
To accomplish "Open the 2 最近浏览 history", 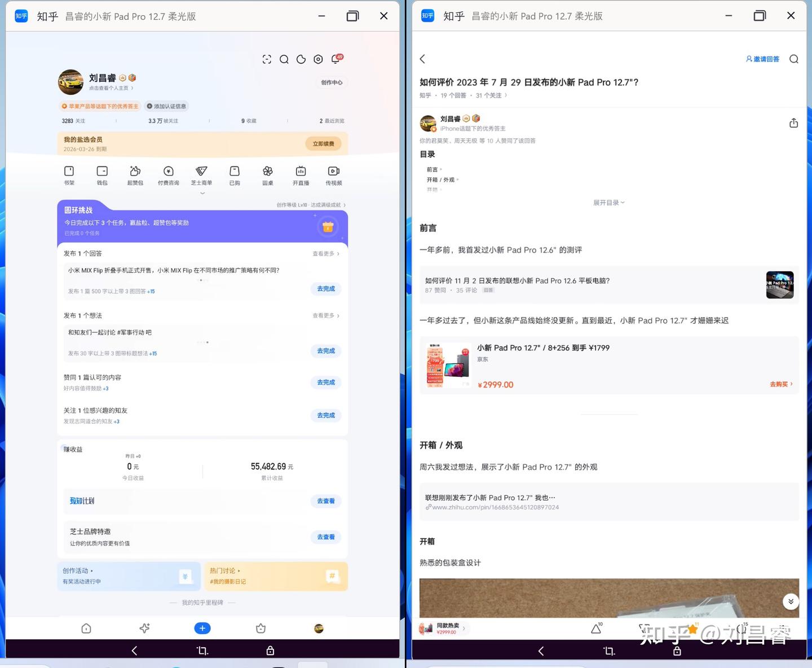I will [x=332, y=121].
